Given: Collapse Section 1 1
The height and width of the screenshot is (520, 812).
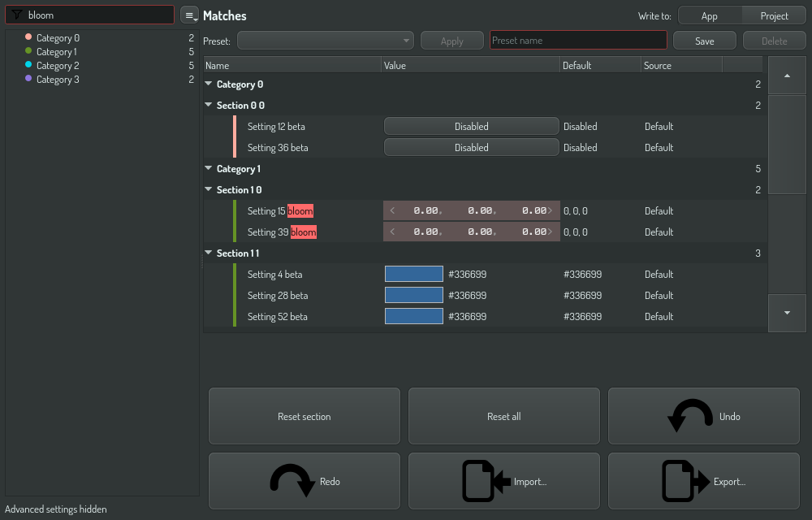Looking at the screenshot, I should [208, 253].
